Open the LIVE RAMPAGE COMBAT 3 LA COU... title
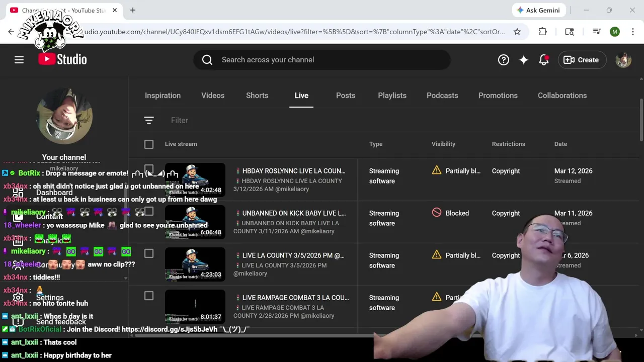This screenshot has width=644, height=362. (x=291, y=298)
